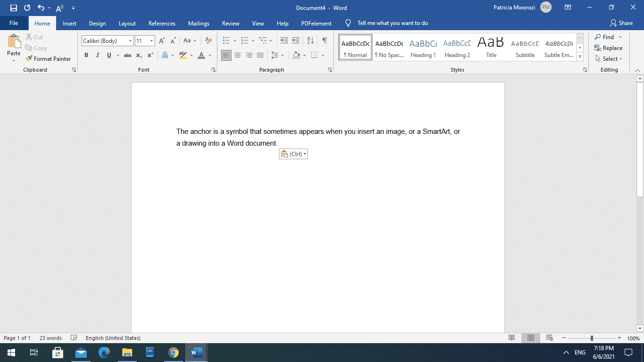Select the Subscript icon
Screen dimensions: 644x362
click(139, 55)
